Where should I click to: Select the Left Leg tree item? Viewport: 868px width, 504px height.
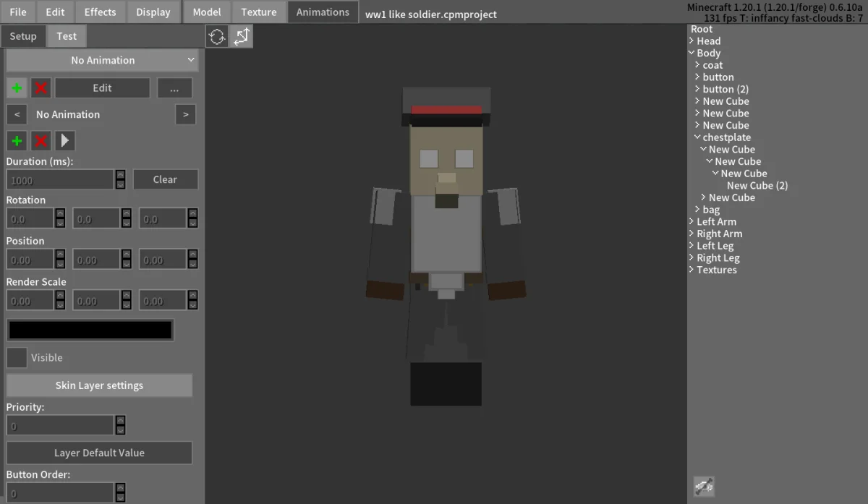[x=715, y=246]
